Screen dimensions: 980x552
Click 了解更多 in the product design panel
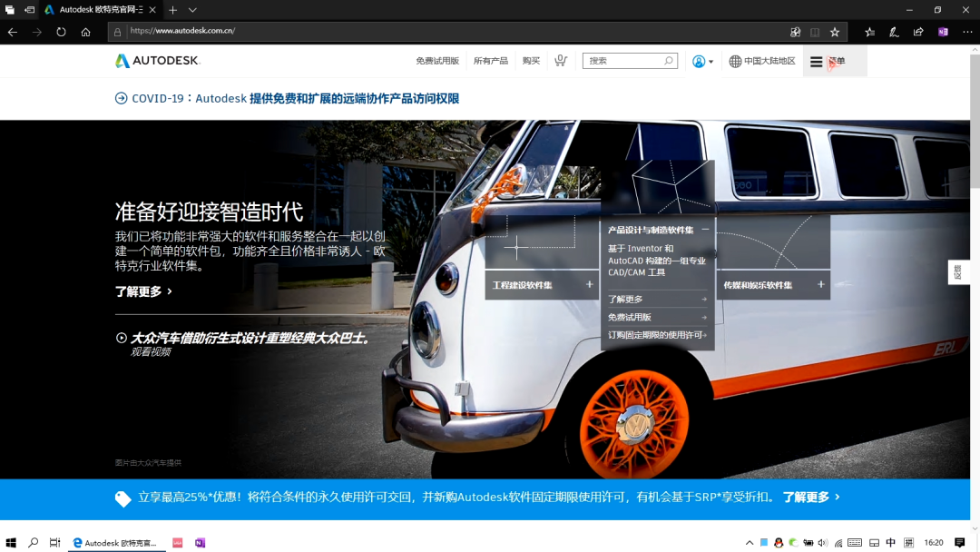point(658,299)
